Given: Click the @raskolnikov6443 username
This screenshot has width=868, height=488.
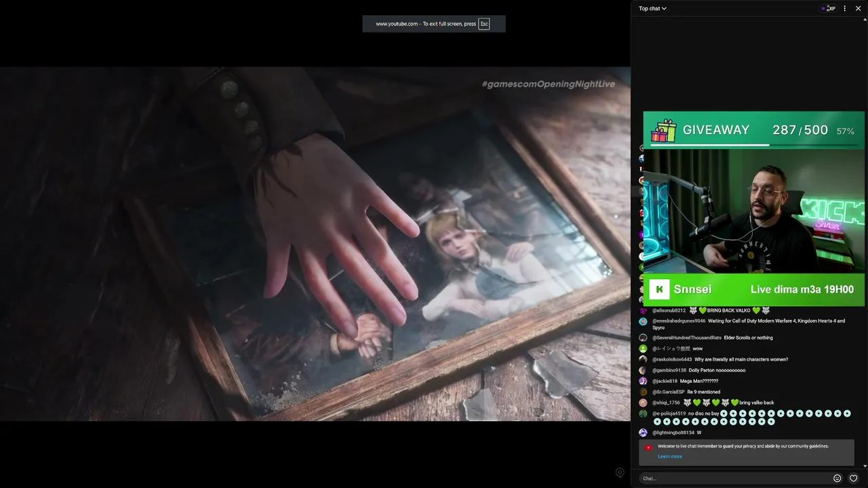Looking at the screenshot, I should click(672, 359).
